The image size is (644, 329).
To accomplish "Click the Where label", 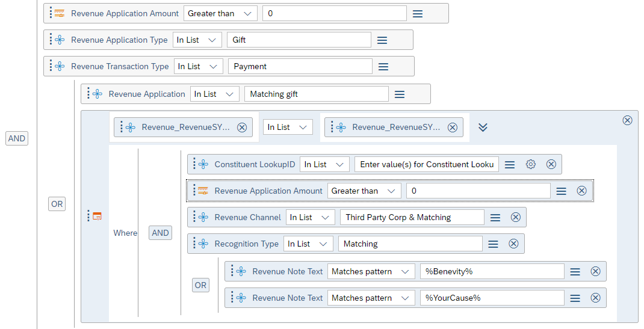I will (x=125, y=233).
